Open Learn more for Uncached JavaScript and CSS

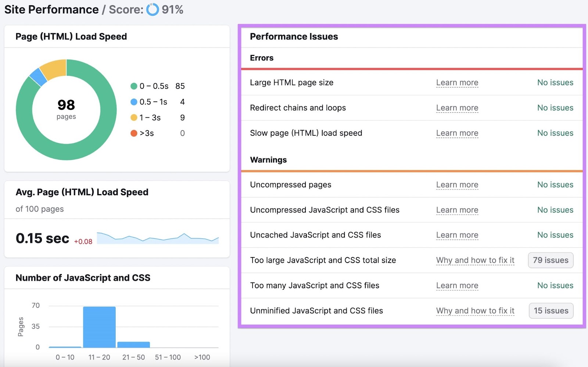pyautogui.click(x=457, y=235)
